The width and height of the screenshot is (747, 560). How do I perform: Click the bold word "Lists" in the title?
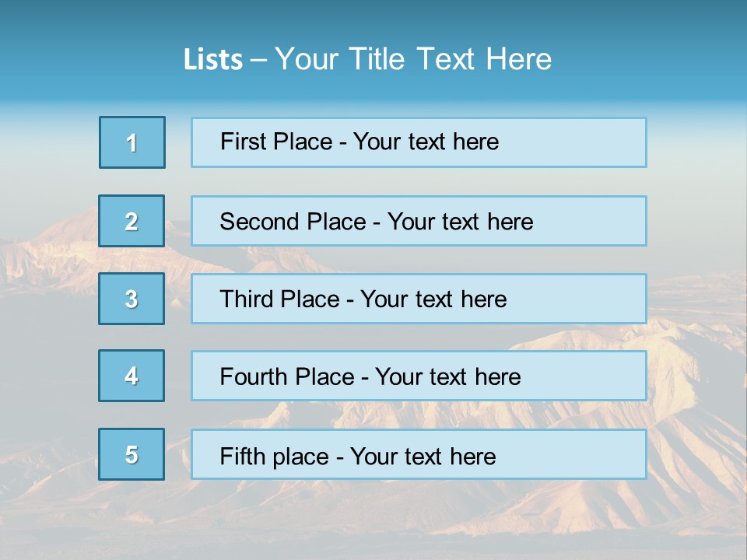coord(213,60)
